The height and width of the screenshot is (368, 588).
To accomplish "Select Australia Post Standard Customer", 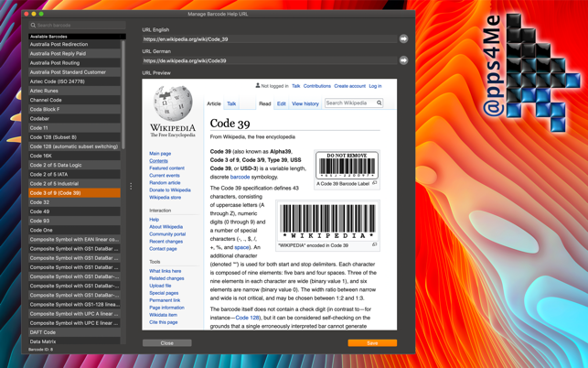I will pyautogui.click(x=75, y=72).
